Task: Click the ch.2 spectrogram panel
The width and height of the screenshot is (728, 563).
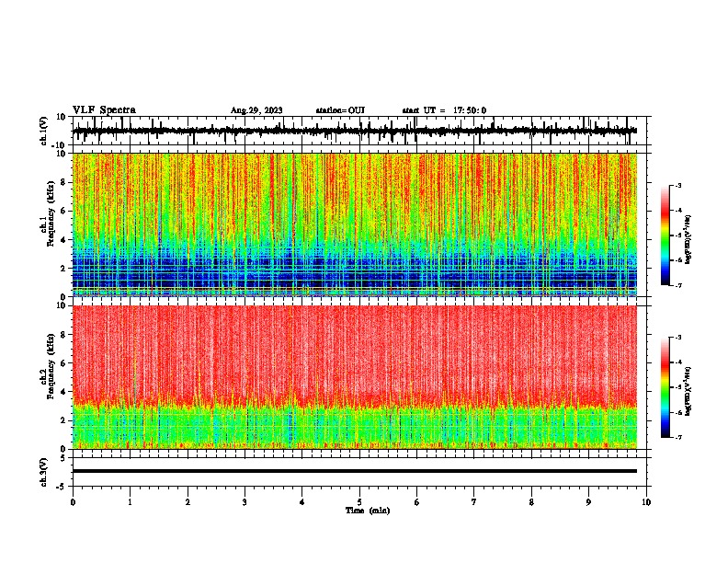Action: (355, 377)
